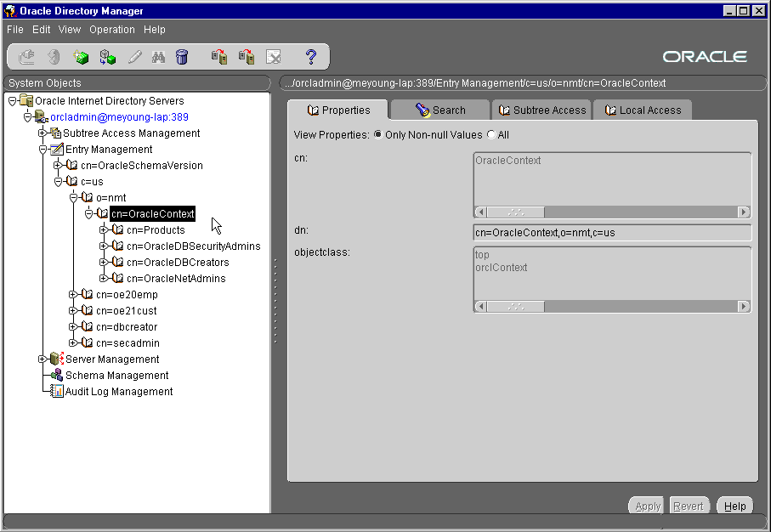Click inside the dn text field

611,233
